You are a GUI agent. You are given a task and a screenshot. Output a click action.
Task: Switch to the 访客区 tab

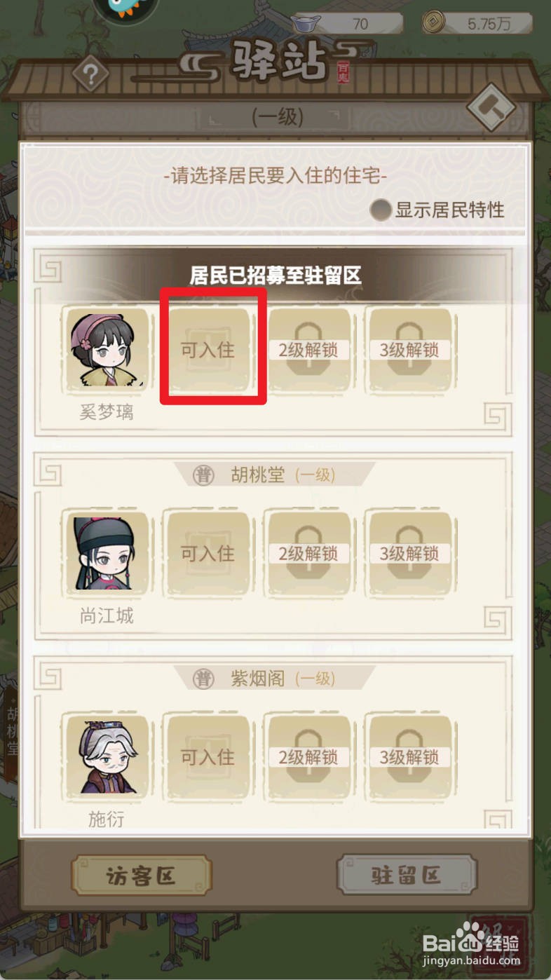pyautogui.click(x=141, y=876)
